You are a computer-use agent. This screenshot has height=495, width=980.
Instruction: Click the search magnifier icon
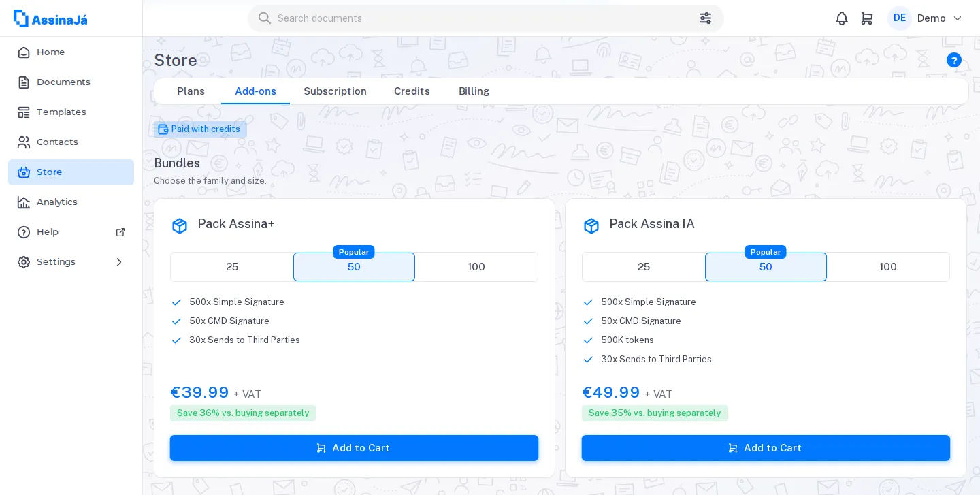265,18
